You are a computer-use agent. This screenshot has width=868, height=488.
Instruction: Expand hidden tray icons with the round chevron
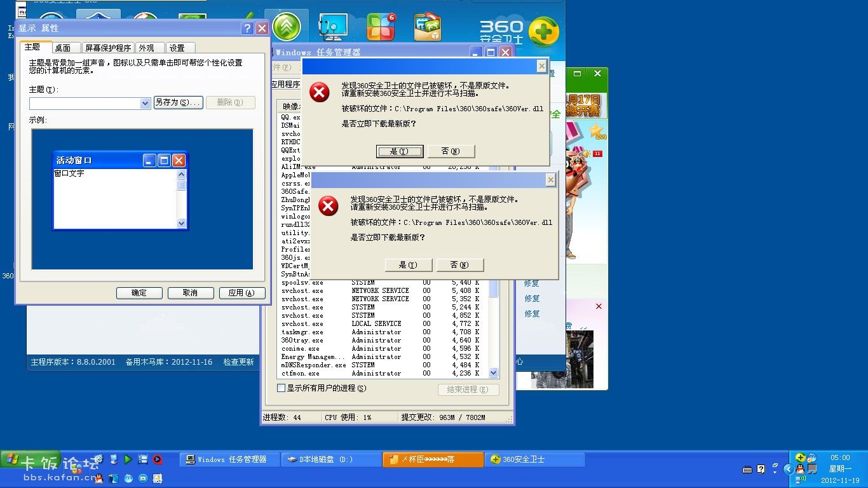pos(789,469)
